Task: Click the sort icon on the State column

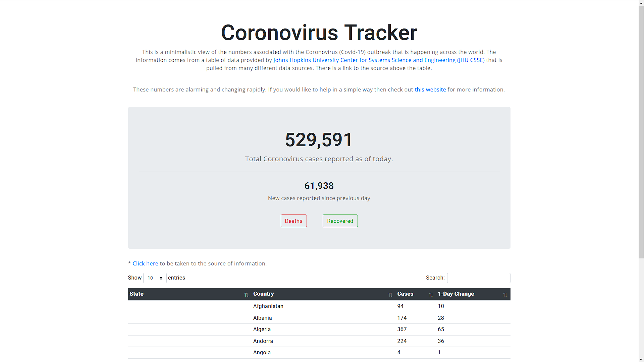Action: pos(247,294)
